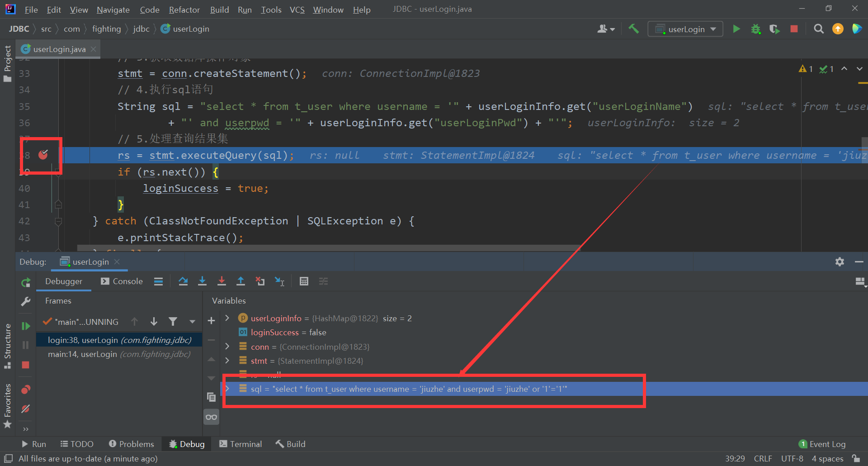The image size is (868, 466).
Task: Run userLogin with the green play icon
Action: 736,29
